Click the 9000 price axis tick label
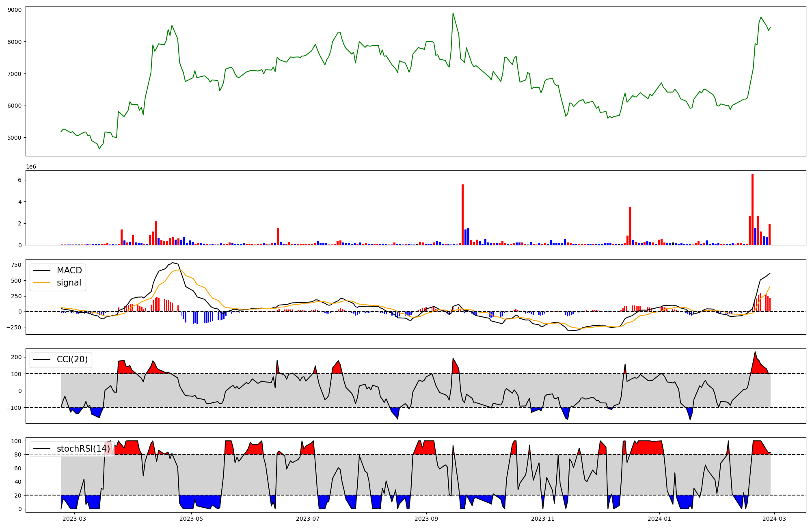 coord(15,10)
